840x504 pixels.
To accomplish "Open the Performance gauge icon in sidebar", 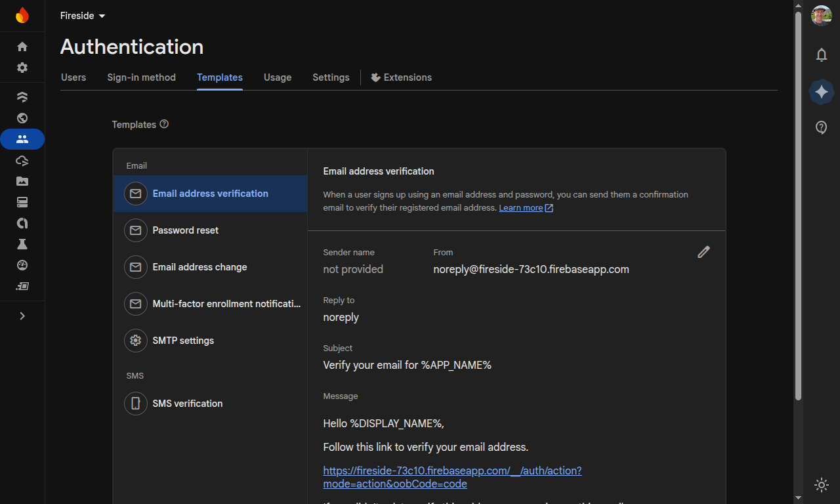I will [x=22, y=265].
